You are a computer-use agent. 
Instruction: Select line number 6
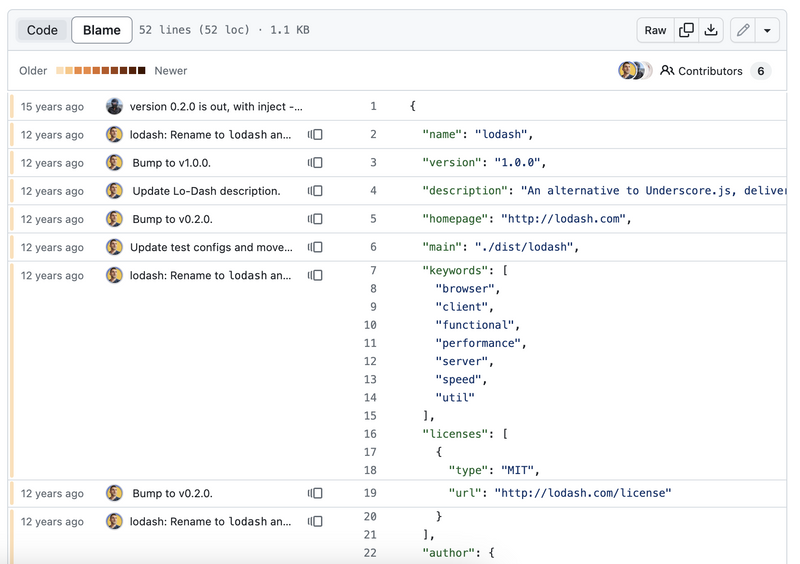point(373,247)
